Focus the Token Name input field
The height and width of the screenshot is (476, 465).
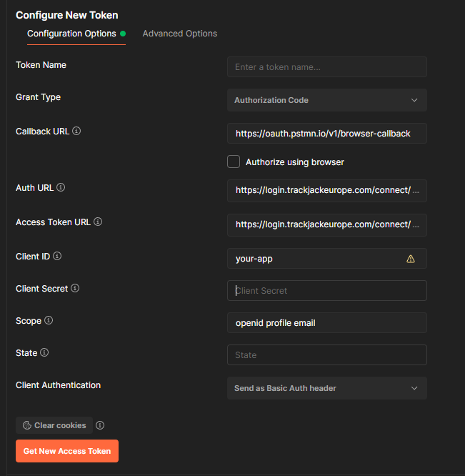[326, 67]
